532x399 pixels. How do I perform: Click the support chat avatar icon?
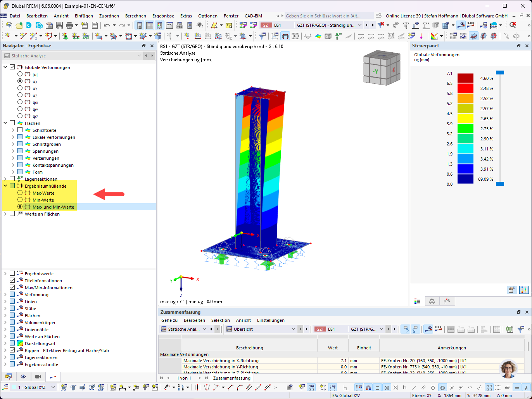508,369
